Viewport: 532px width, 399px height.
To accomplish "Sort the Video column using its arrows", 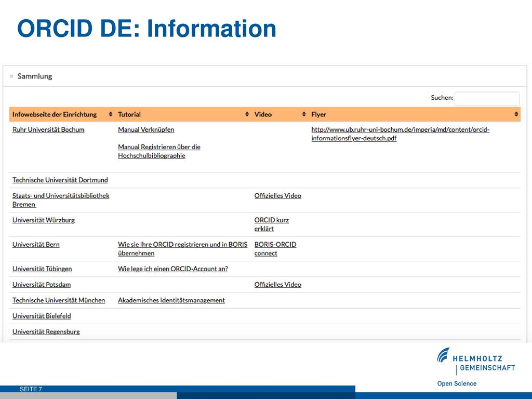I will (x=303, y=114).
